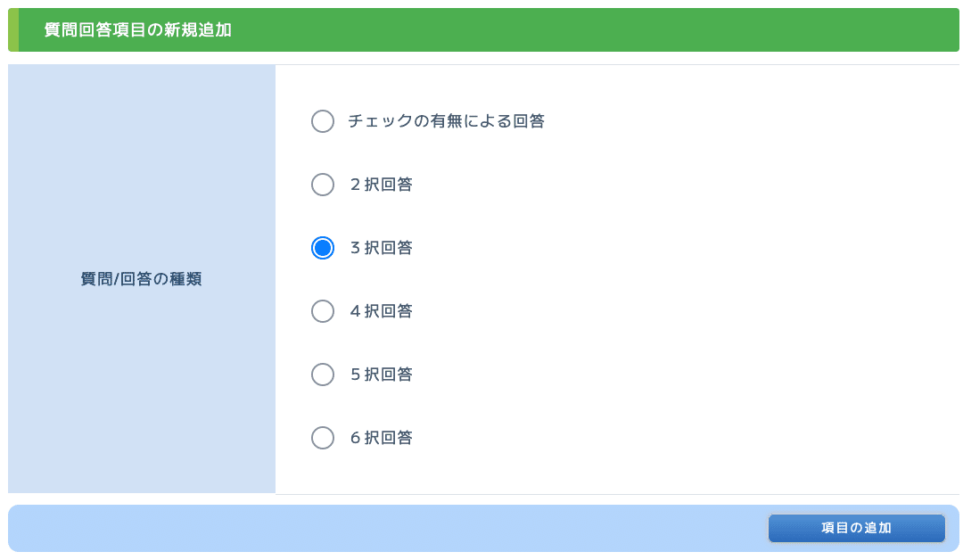The image size is (963, 560).
Task: Click blank space in the green header bar
Action: point(589,29)
